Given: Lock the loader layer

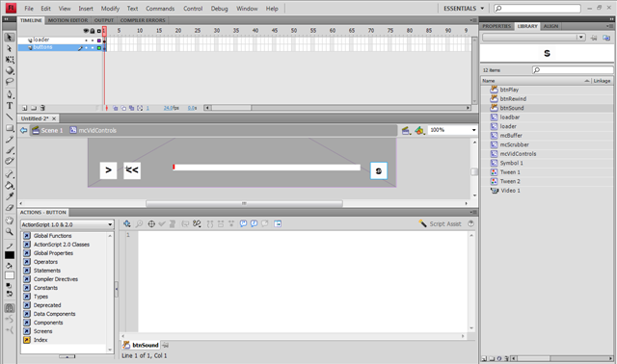Looking at the screenshot, I should pos(93,40).
